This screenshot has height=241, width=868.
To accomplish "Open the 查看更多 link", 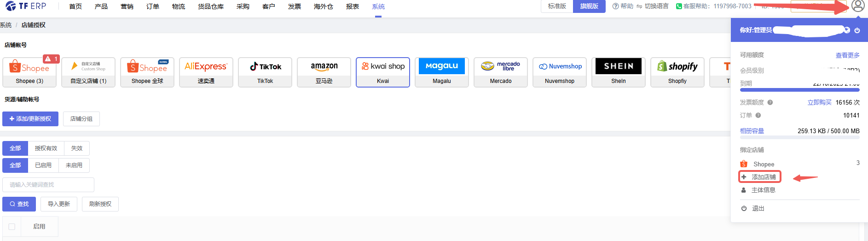I will click(x=848, y=55).
